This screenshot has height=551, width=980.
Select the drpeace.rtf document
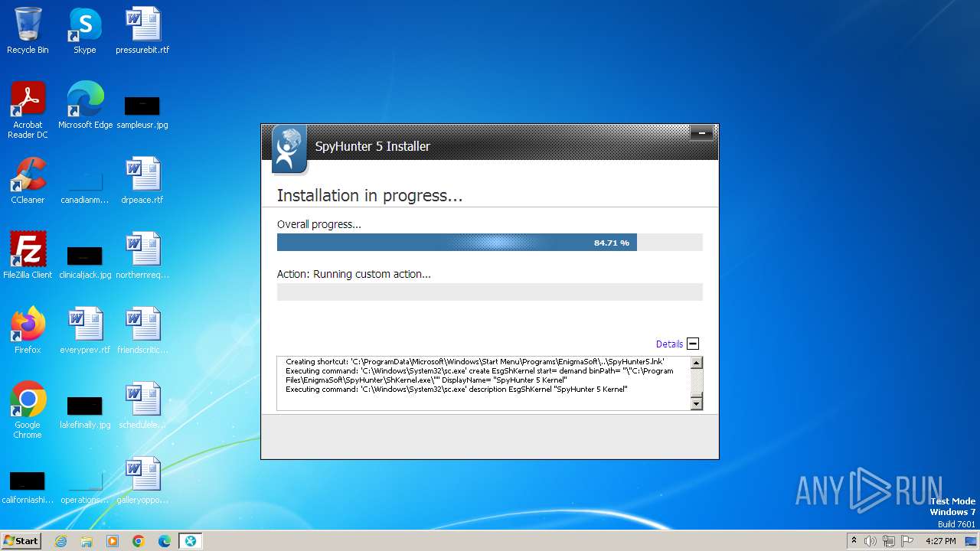[x=142, y=180]
